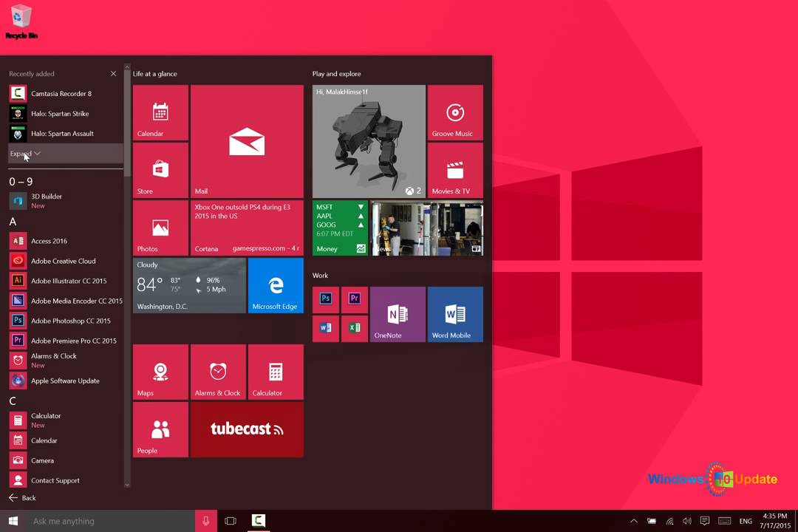
Task: Open Camera in the app list
Action: pos(66,460)
